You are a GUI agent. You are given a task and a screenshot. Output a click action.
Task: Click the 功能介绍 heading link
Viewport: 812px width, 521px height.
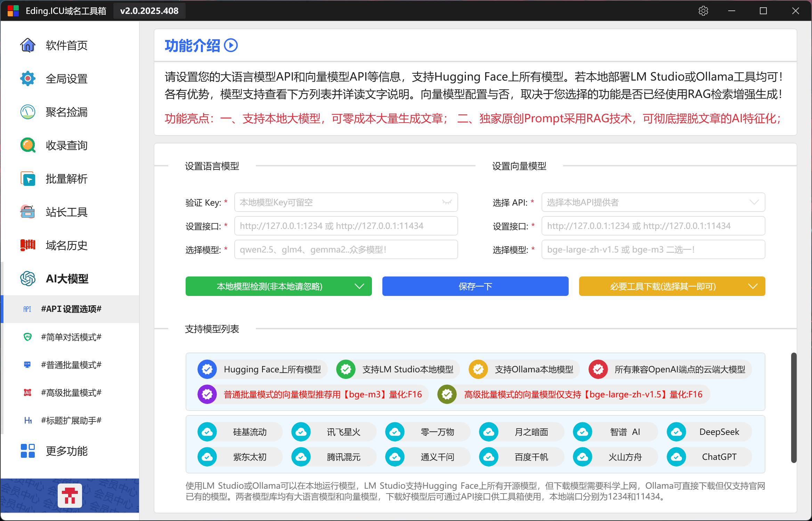click(192, 46)
